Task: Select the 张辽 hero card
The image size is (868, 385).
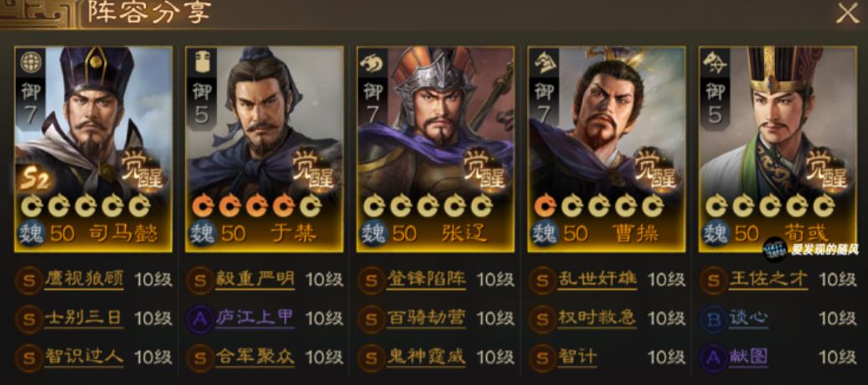Action: click(435, 149)
